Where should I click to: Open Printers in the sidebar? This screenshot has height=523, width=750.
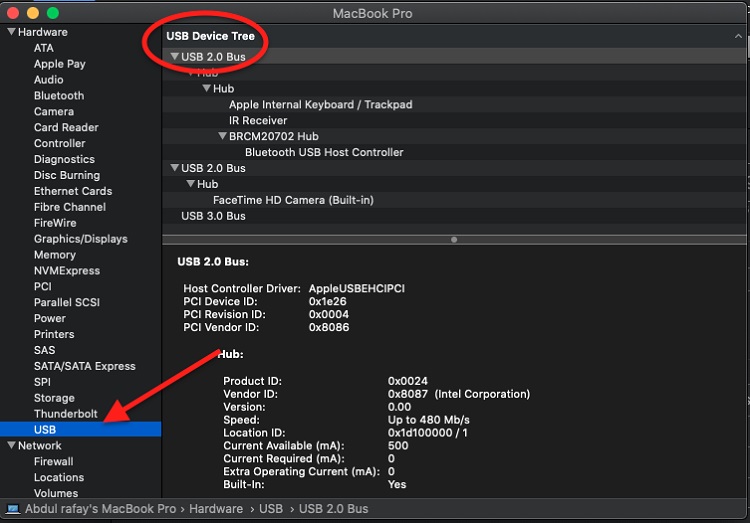coord(54,334)
